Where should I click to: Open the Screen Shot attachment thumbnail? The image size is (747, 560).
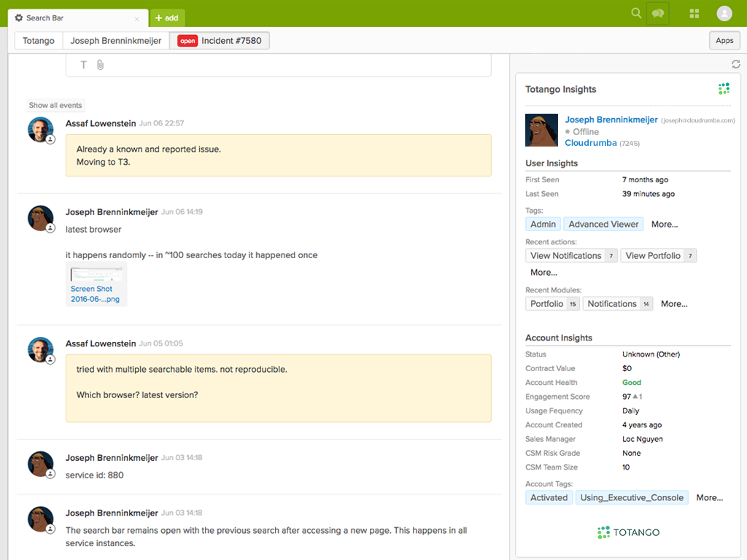pyautogui.click(x=96, y=284)
